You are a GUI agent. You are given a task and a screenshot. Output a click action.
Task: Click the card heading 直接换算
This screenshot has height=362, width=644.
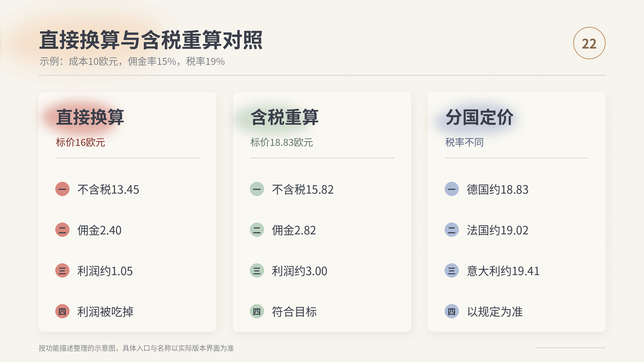click(90, 117)
